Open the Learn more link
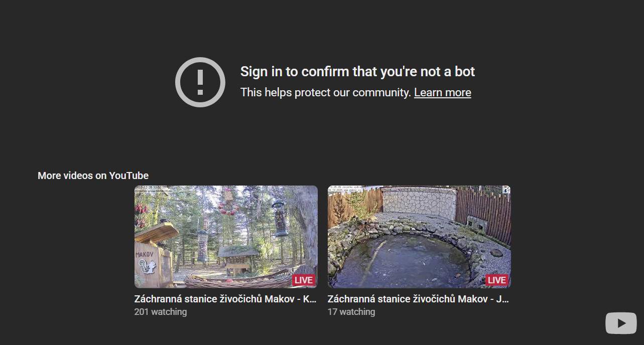Screen dimensions: 644x345 tap(442, 92)
